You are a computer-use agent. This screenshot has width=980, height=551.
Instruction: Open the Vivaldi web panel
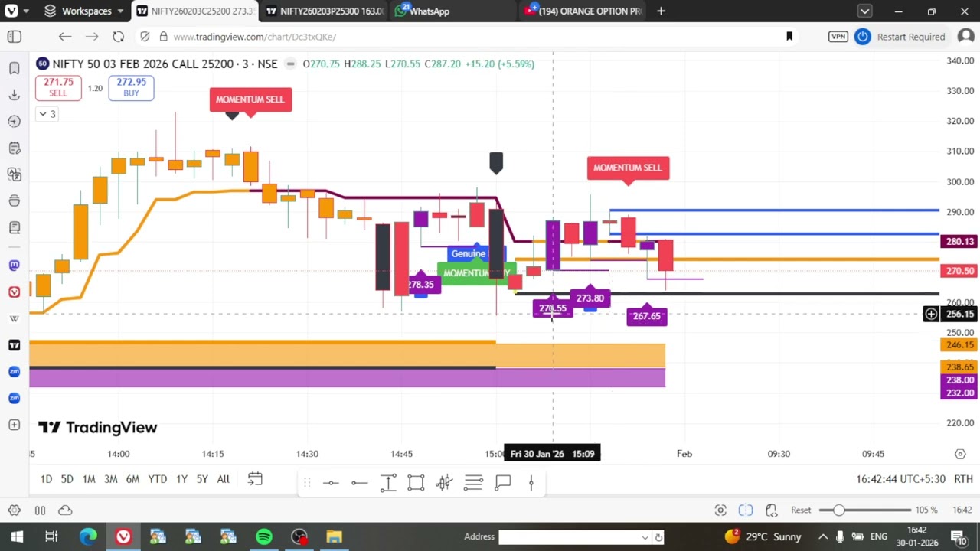pyautogui.click(x=14, y=292)
